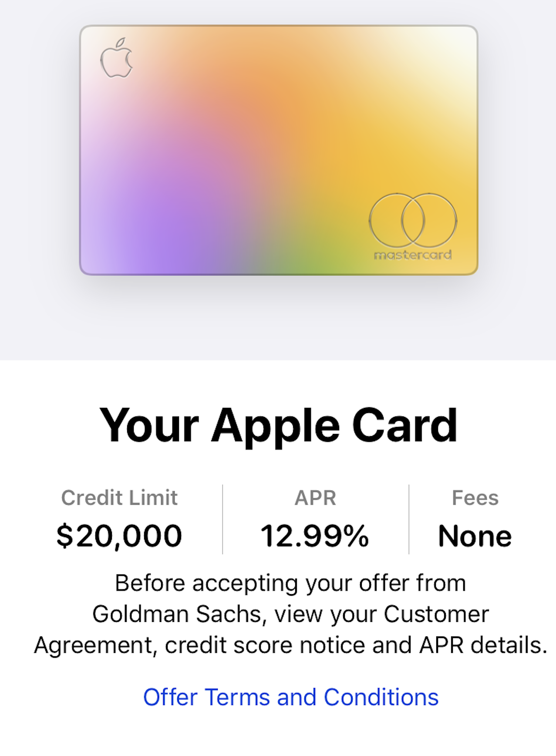Select the $20,000 credit limit value
Image resolution: width=556 pixels, height=756 pixels.
(119, 536)
